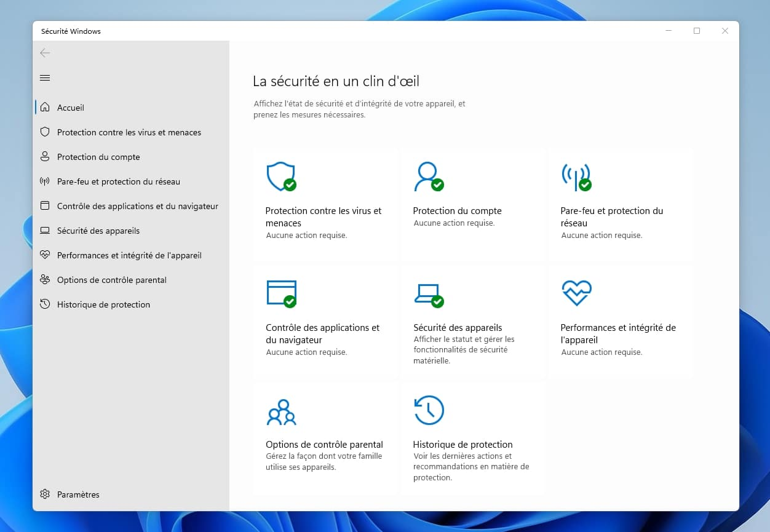770x532 pixels.
Task: Open the Options de contrôle parental tile title
Action: click(x=324, y=444)
